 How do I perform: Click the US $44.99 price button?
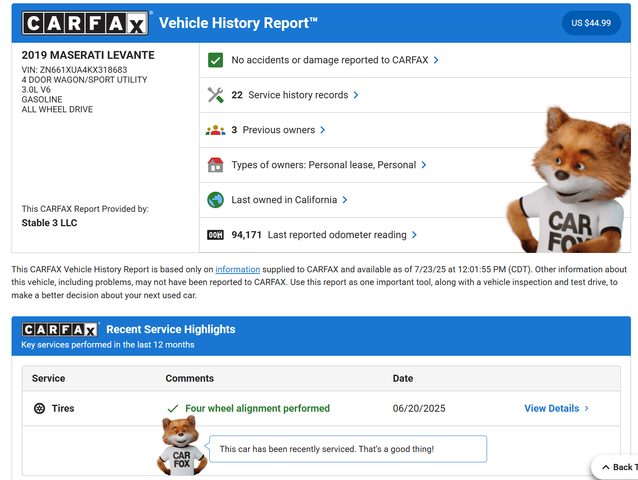(591, 23)
